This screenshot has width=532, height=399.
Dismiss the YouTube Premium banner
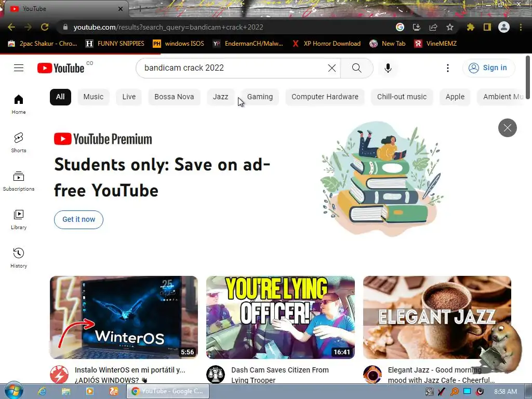(x=507, y=128)
